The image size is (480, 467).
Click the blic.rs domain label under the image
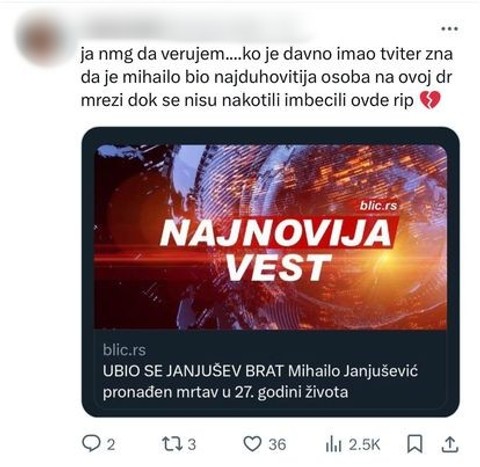[x=124, y=350]
